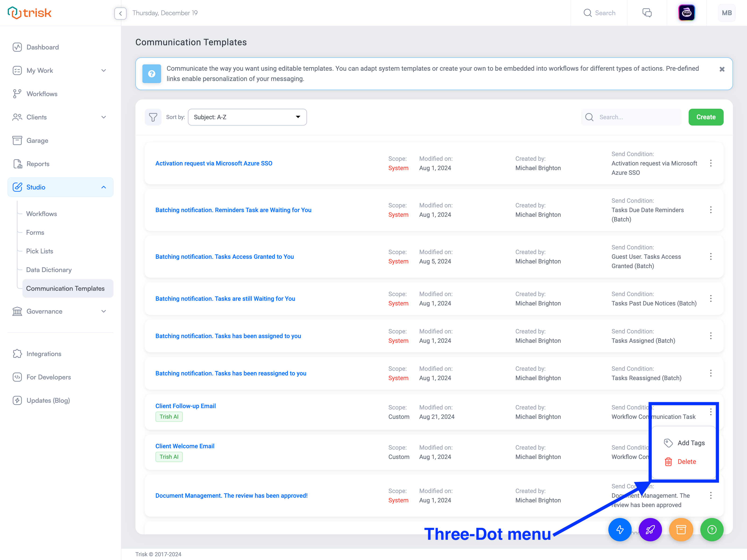Open Studio Workflows sub-item
747x560 pixels.
[x=42, y=214]
